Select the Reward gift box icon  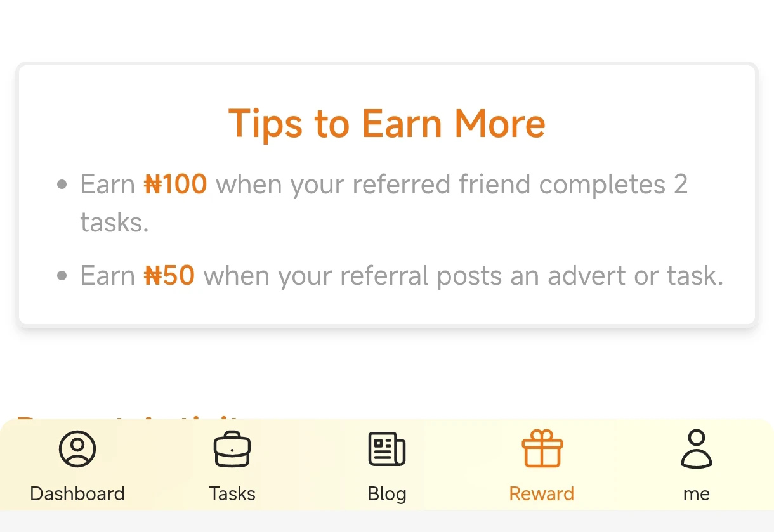(542, 448)
